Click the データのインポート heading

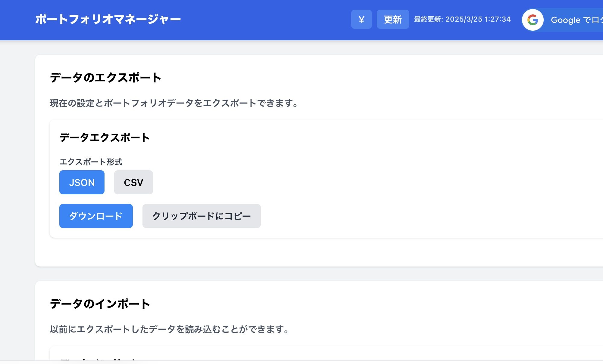click(x=100, y=304)
